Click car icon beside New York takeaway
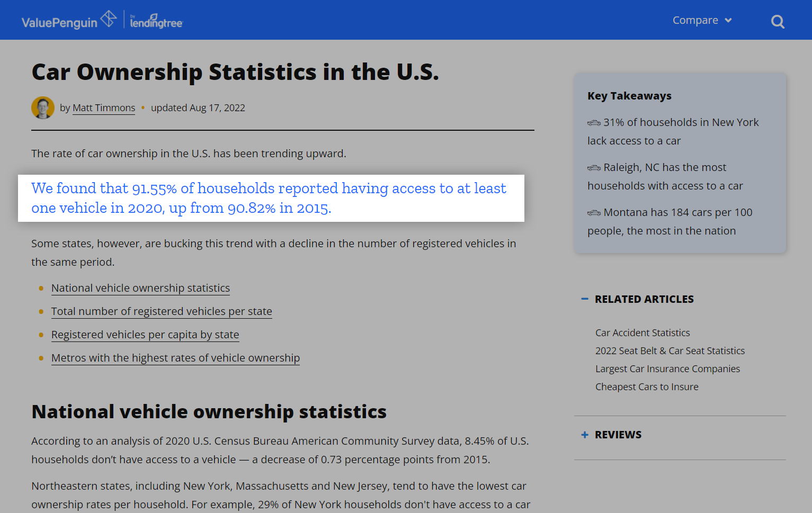 (594, 123)
